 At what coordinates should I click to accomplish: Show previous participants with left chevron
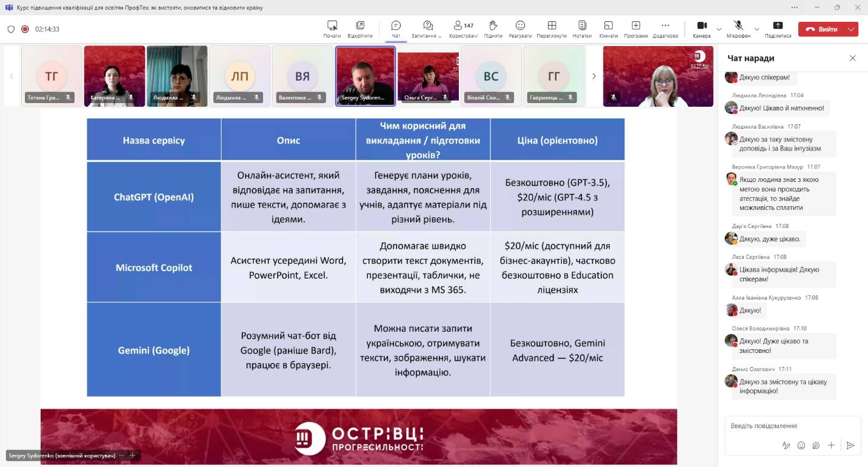click(12, 76)
